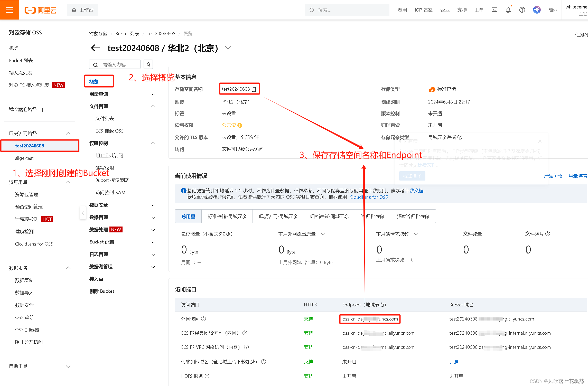This screenshot has width=588, height=386.
Task: Focus the 请输入内容 menu search field
Action: pyautogui.click(x=115, y=64)
